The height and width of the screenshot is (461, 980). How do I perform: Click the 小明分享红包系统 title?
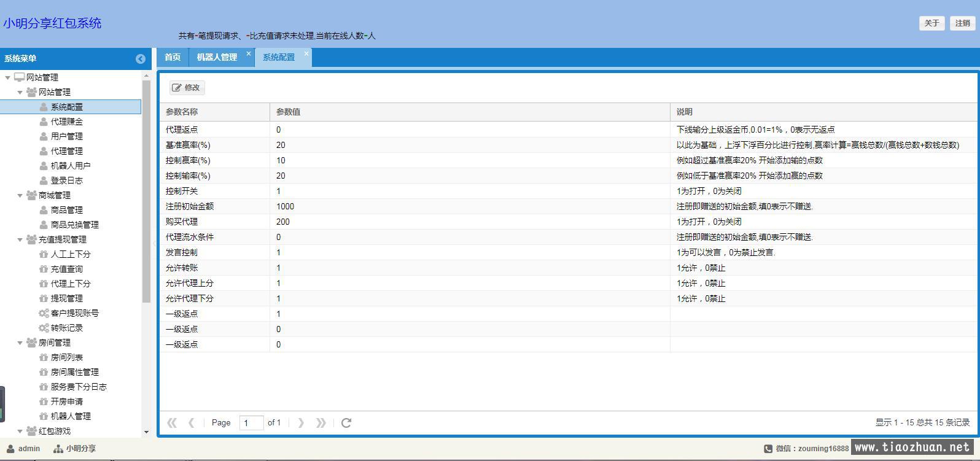click(52, 23)
